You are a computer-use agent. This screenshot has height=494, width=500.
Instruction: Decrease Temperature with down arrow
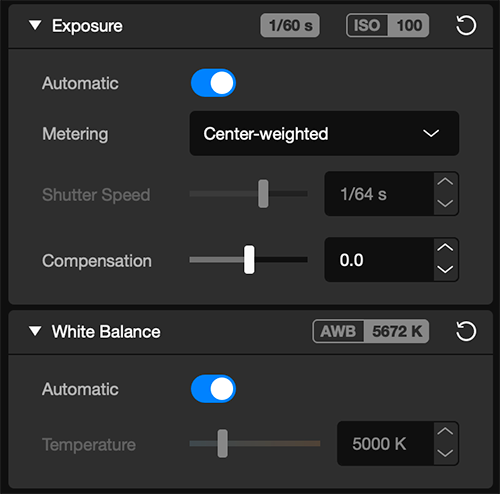[x=446, y=454]
